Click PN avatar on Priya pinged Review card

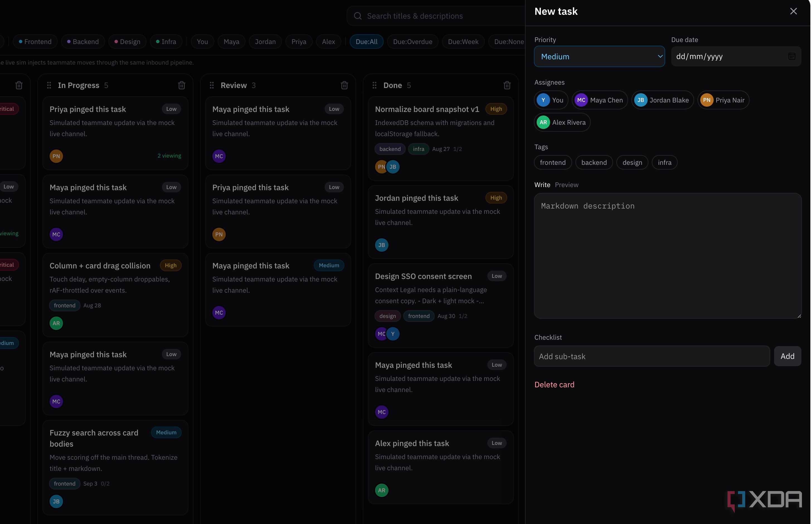pyautogui.click(x=219, y=234)
